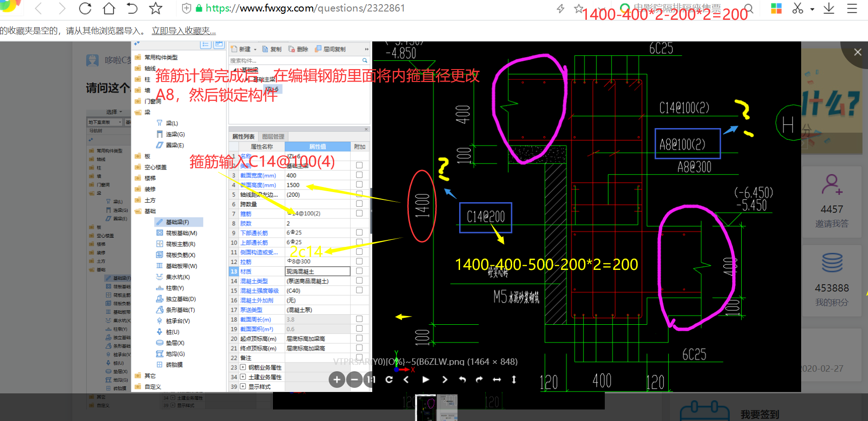Open the dropdown arrow next to scissors icon

click(x=812, y=9)
